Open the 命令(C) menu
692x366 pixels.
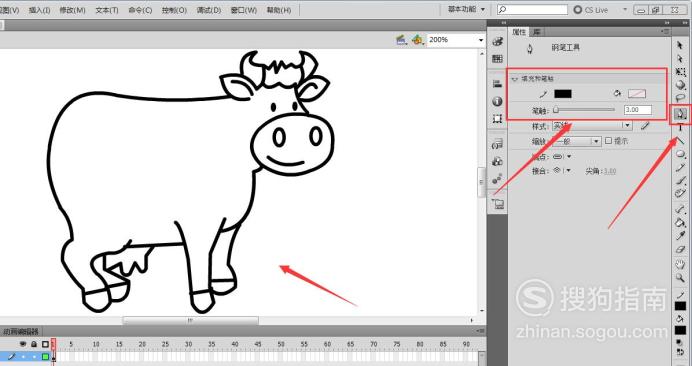(140, 10)
